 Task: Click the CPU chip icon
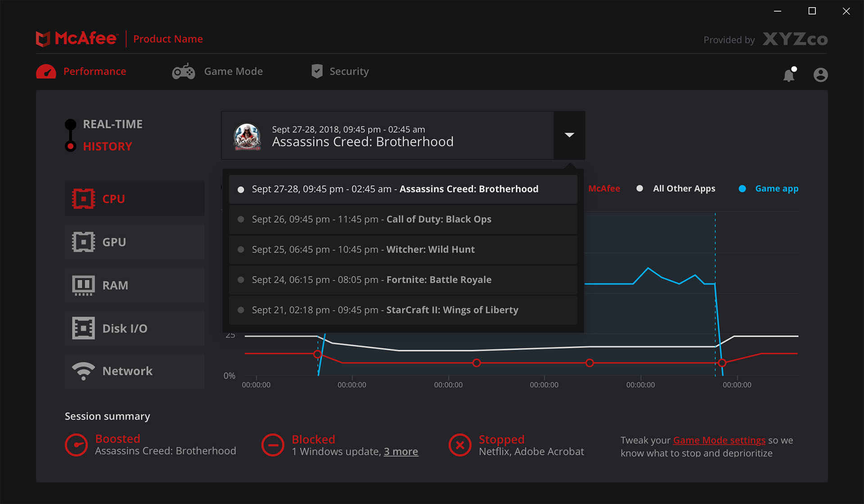(83, 198)
